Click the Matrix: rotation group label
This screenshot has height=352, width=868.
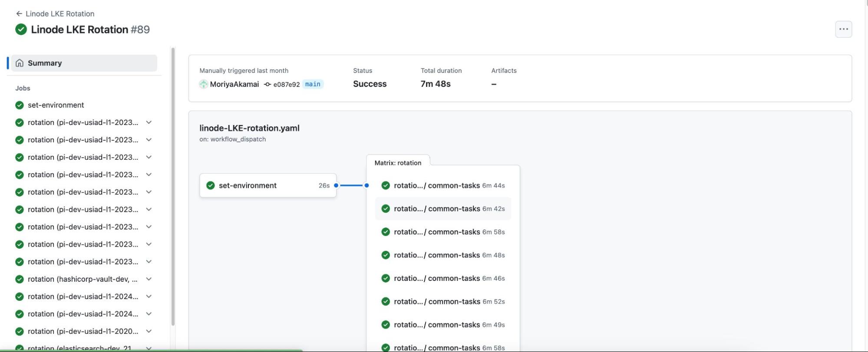(398, 163)
